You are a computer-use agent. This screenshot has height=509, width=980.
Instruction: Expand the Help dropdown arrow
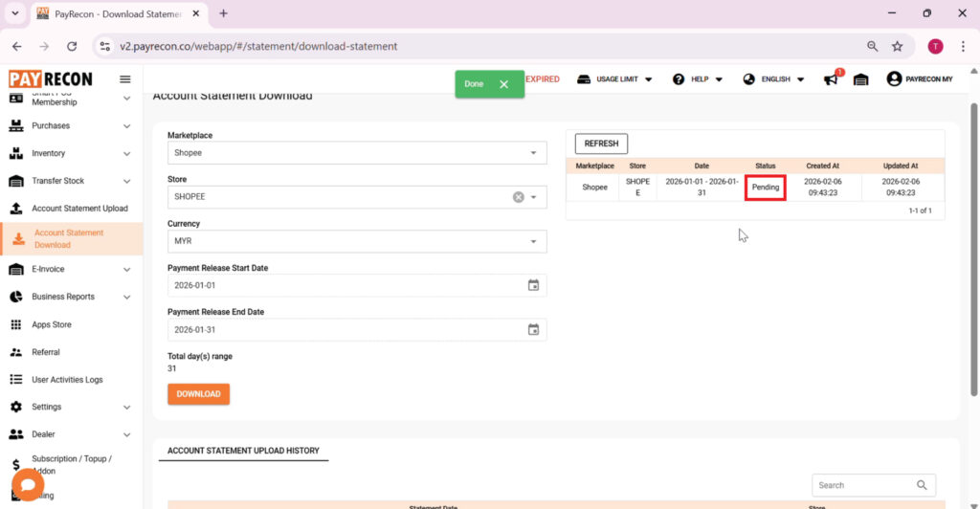(x=719, y=79)
